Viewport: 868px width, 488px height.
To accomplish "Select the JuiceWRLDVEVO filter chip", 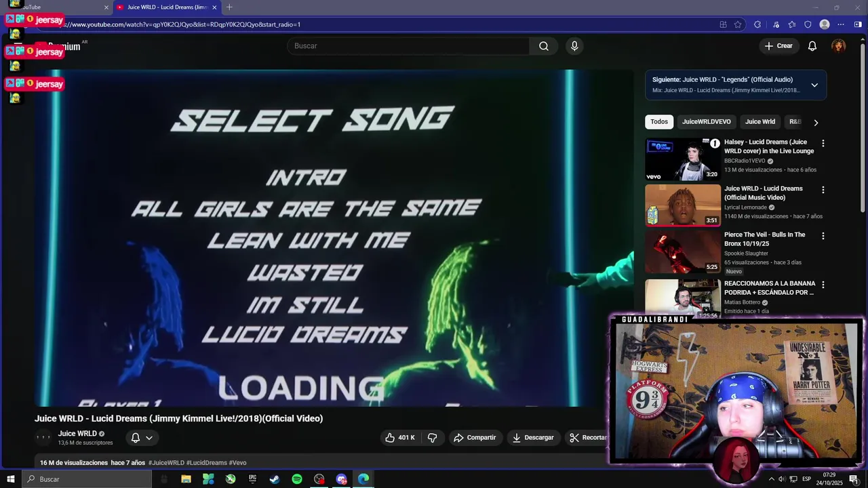I will point(707,122).
